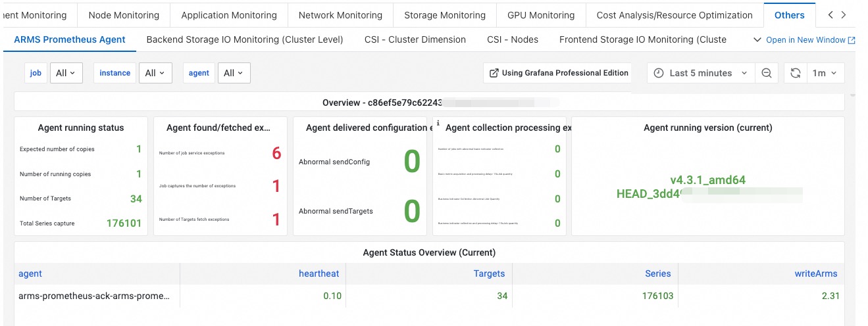The width and height of the screenshot is (868, 326).
Task: Expand the 1m refresh interval dropdown
Action: 825,73
